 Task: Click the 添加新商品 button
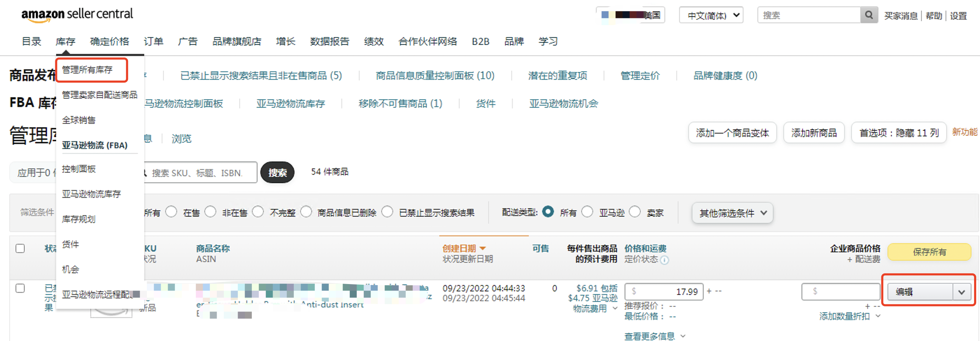(814, 133)
